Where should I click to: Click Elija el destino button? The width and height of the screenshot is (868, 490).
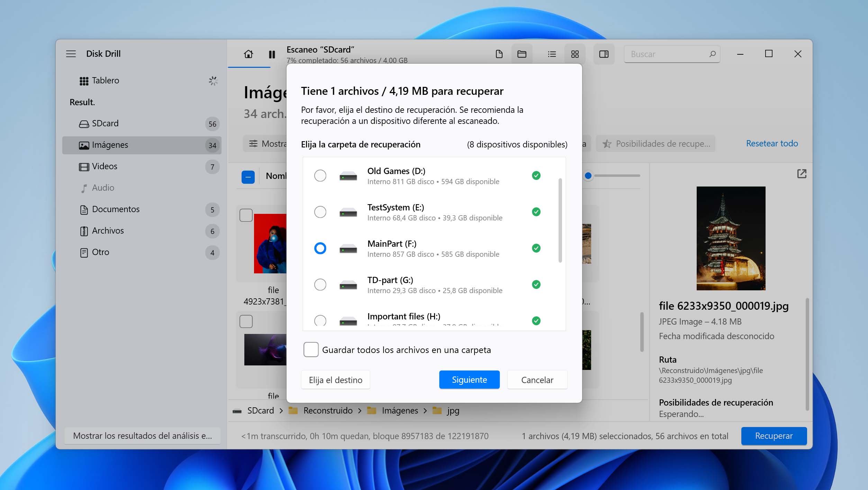(335, 380)
